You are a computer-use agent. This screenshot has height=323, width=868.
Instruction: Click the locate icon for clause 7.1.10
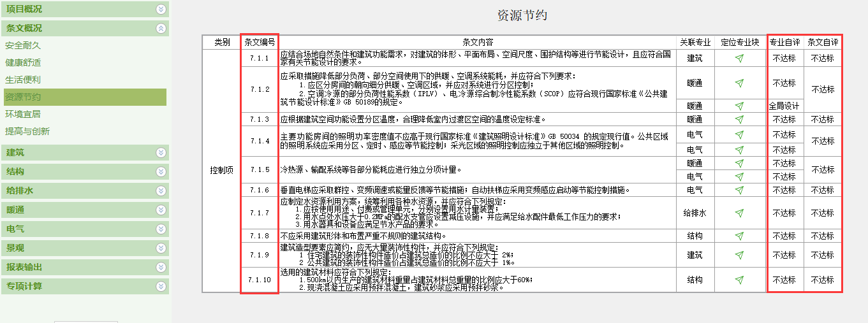(739, 280)
